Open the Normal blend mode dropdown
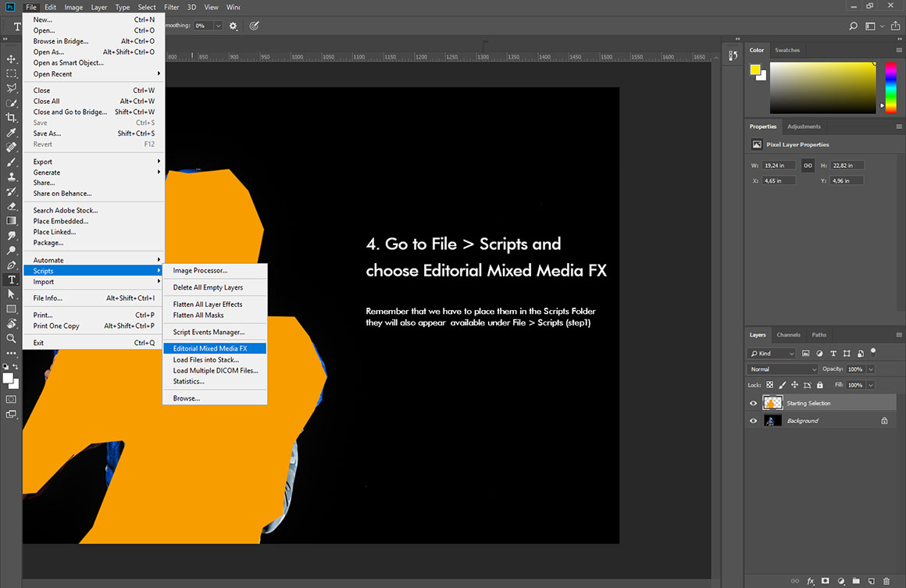The image size is (906, 588). 783,369
